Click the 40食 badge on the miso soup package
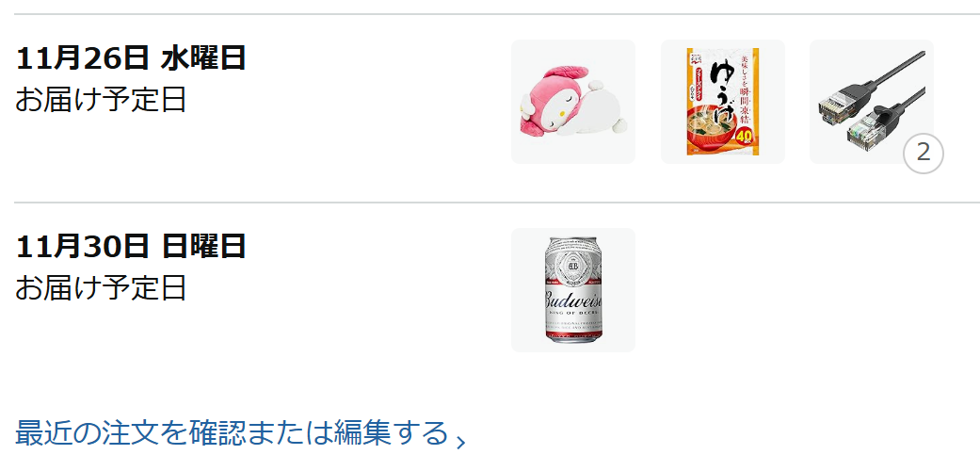 pyautogui.click(x=746, y=136)
